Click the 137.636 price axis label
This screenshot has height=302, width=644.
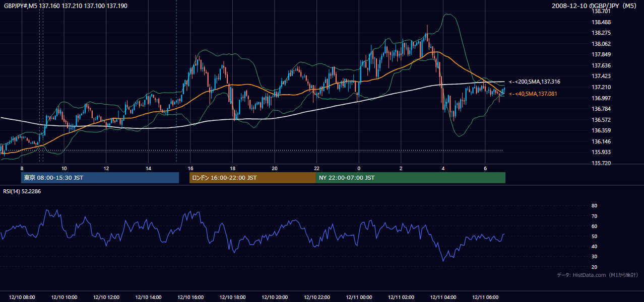pos(602,65)
